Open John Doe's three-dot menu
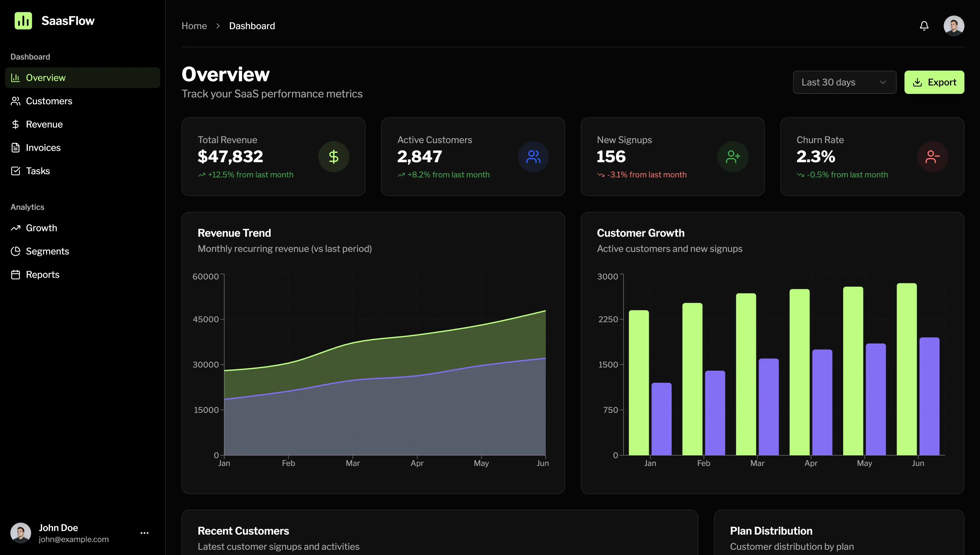Viewport: 980px width, 555px height. tap(144, 533)
